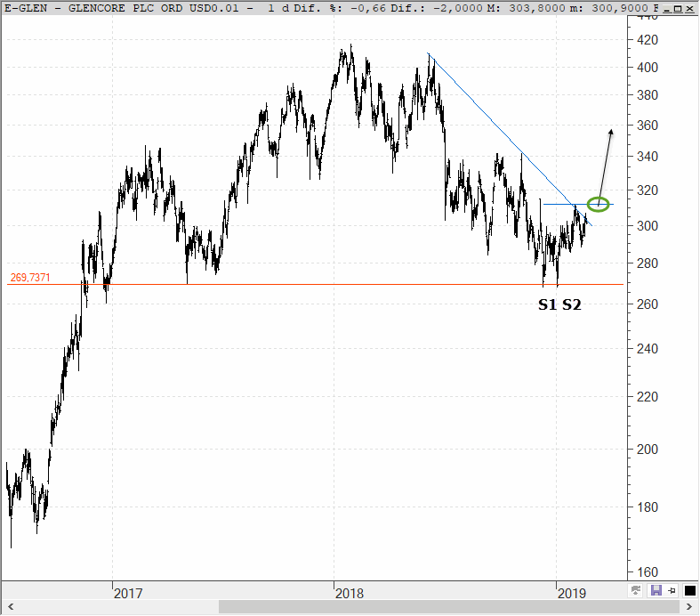Click the '340' price axis label
700x616 pixels.
[x=648, y=157]
